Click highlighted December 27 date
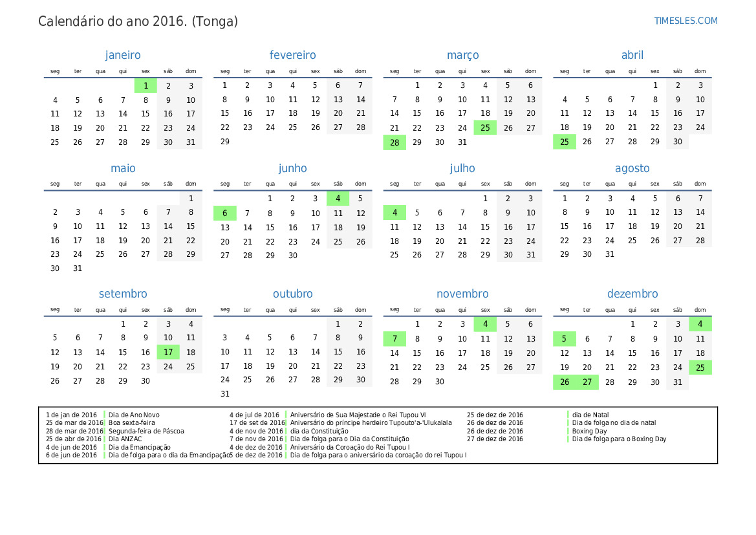Viewport: 756px width, 535px height. [587, 382]
